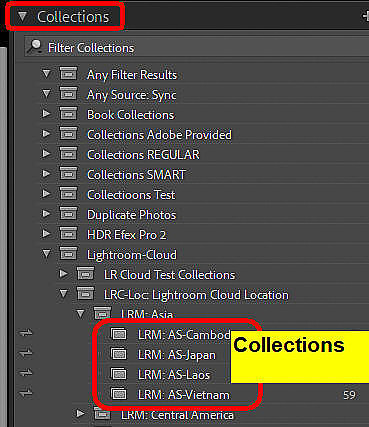Collapse LRC-Loc: Lightroom Cloud Location set

[x=63, y=294]
